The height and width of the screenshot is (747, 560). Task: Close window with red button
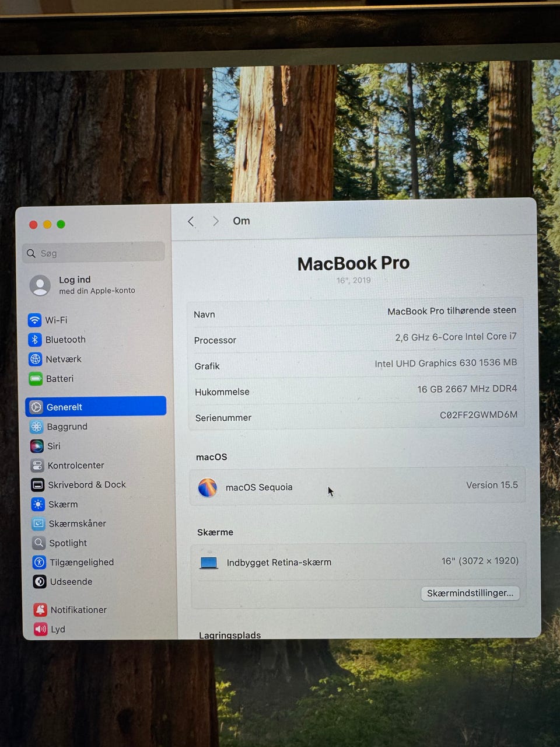tap(33, 225)
